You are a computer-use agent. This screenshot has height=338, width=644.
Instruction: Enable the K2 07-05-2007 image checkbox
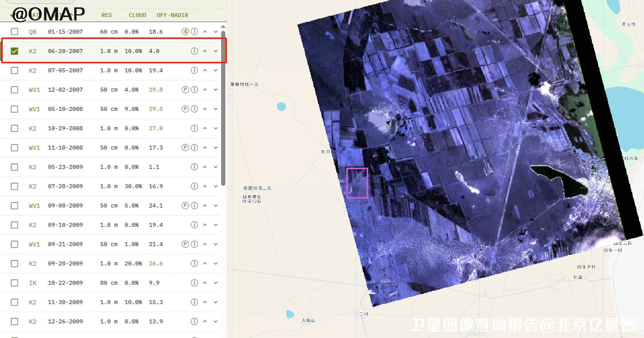(14, 70)
